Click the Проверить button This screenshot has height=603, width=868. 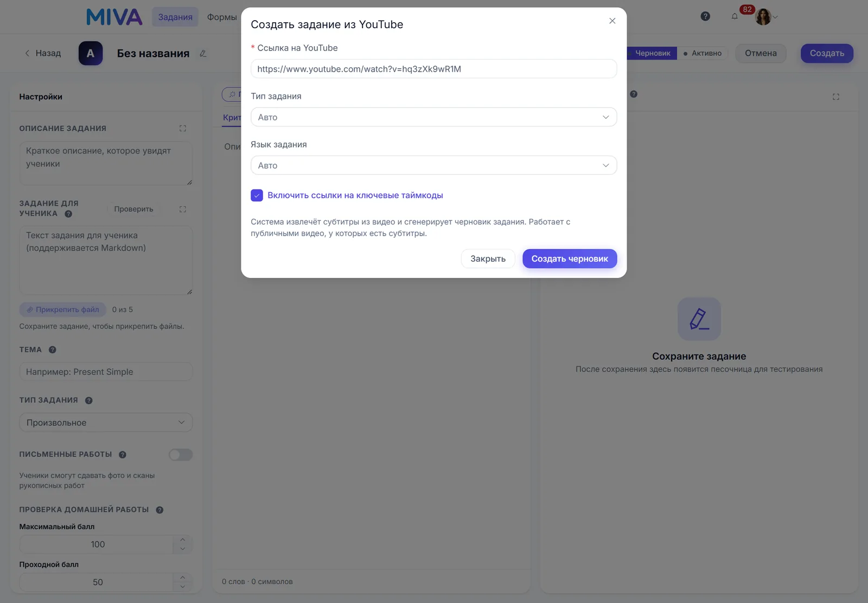(133, 209)
